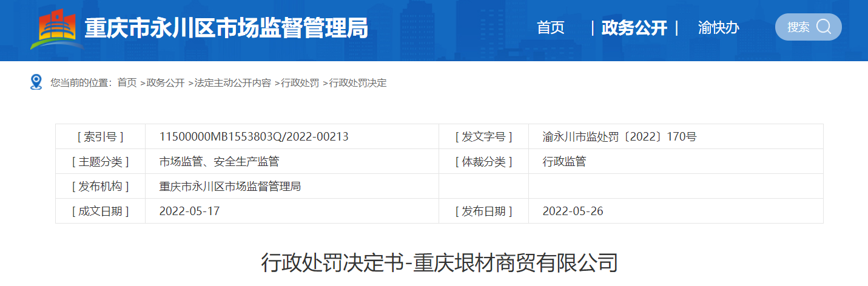Go to 法定主动公开内容 in the breadcrumb

coord(232,83)
